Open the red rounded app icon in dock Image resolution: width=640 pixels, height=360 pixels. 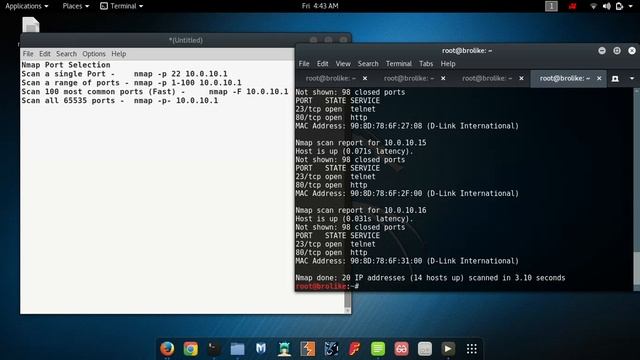tap(401, 349)
